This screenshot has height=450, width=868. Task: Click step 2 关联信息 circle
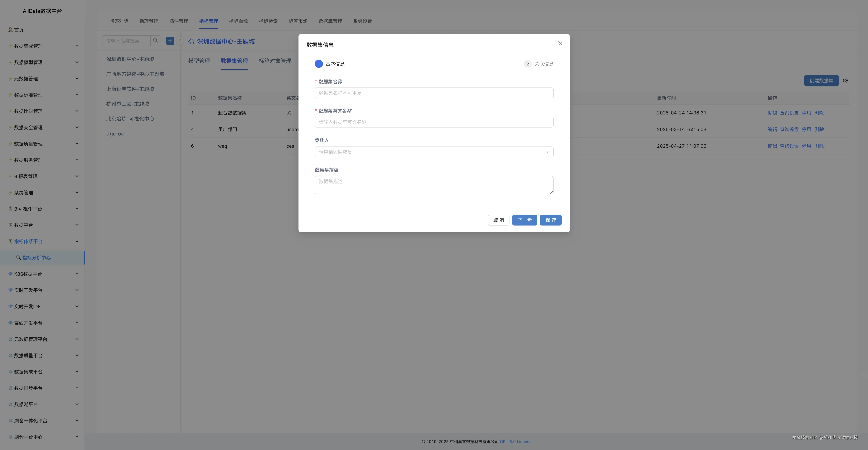point(527,64)
